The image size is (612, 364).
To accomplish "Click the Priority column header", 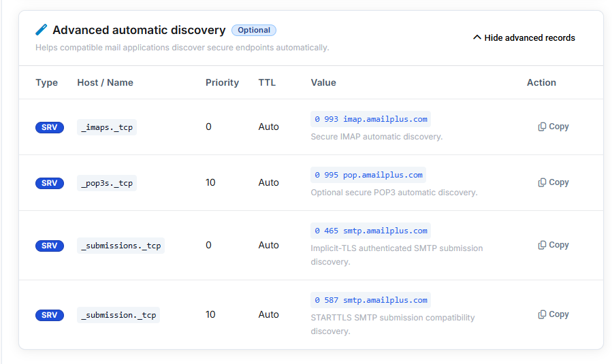I will tap(222, 83).
